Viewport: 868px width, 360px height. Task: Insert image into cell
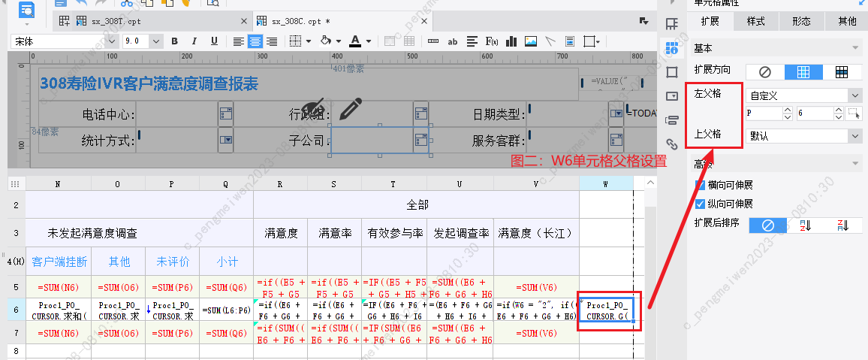530,41
